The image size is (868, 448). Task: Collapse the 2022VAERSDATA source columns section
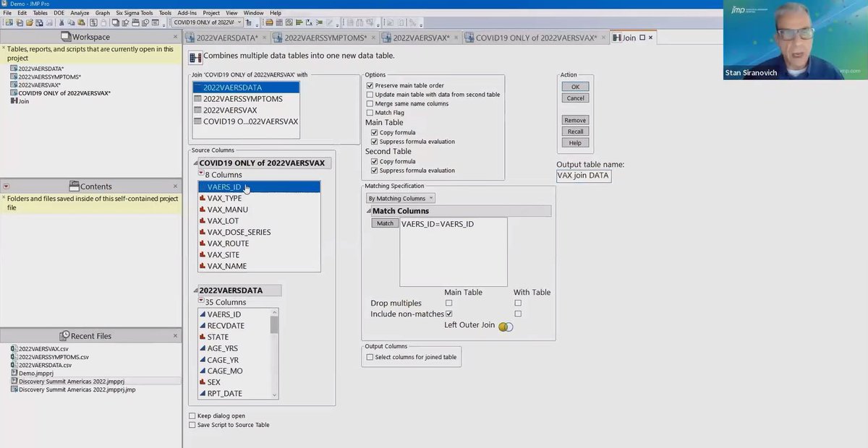pyautogui.click(x=195, y=290)
